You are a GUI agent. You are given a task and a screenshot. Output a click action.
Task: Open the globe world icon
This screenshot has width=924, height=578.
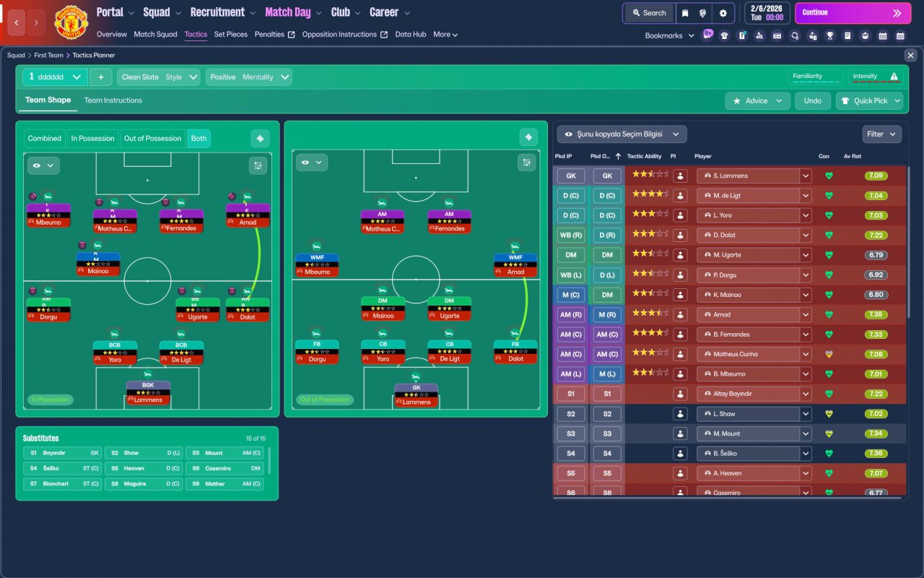pos(704,13)
